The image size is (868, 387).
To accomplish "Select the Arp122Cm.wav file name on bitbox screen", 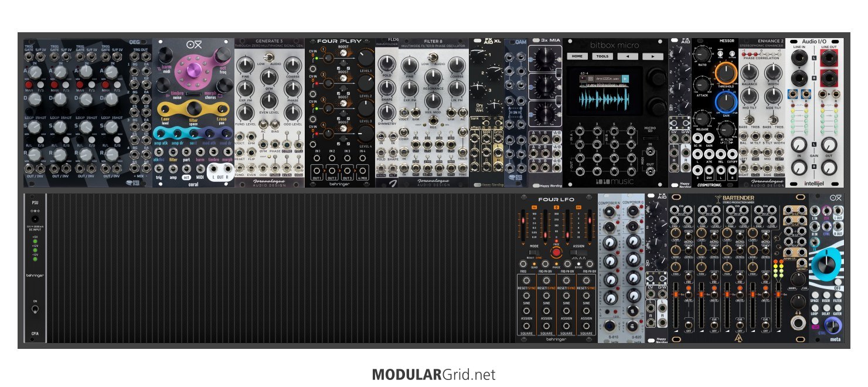I will click(608, 78).
